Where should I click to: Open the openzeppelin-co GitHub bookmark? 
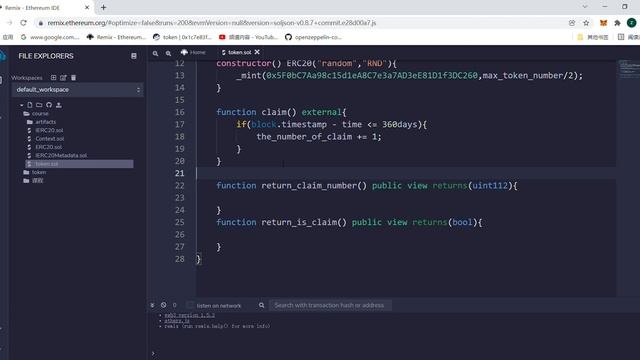pos(313,37)
